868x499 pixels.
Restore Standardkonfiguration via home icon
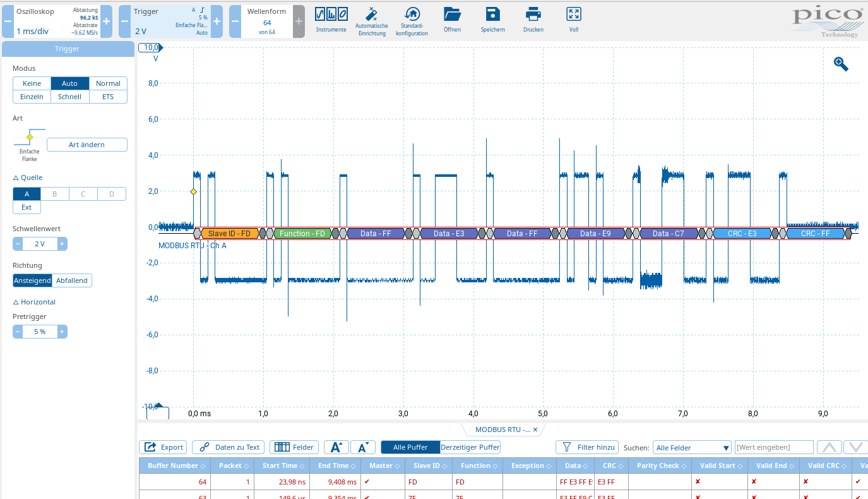(412, 15)
